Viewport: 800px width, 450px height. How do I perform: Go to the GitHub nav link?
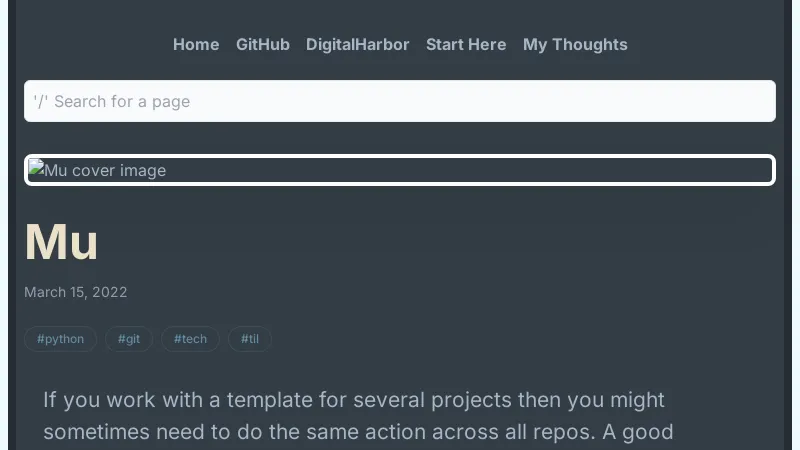[x=263, y=44]
